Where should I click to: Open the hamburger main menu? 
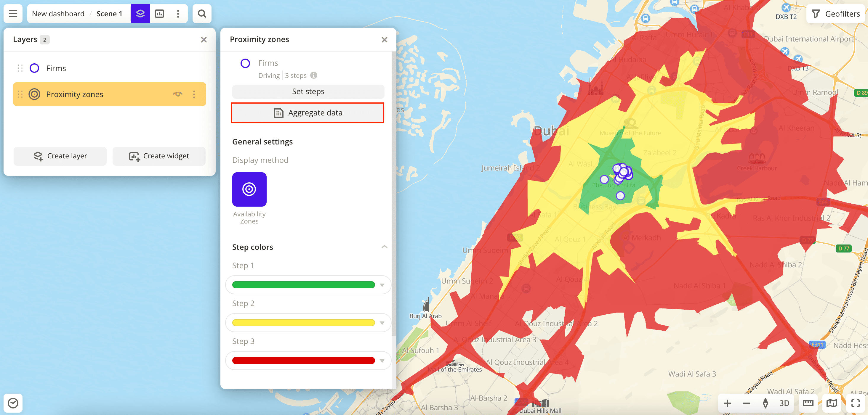13,13
